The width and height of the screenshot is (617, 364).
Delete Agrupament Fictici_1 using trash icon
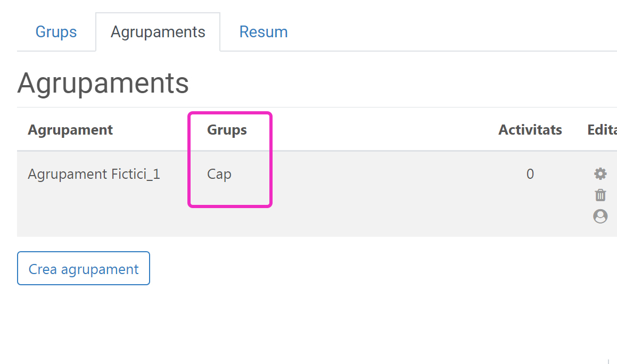point(600,195)
